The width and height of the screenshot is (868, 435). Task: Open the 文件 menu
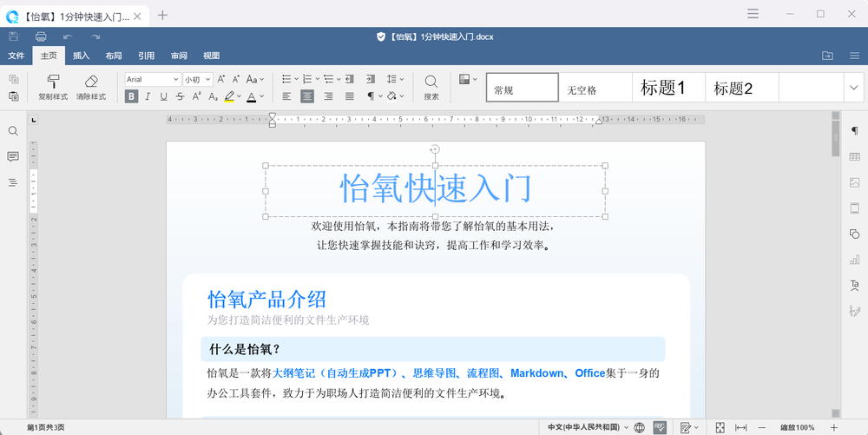pyautogui.click(x=16, y=56)
